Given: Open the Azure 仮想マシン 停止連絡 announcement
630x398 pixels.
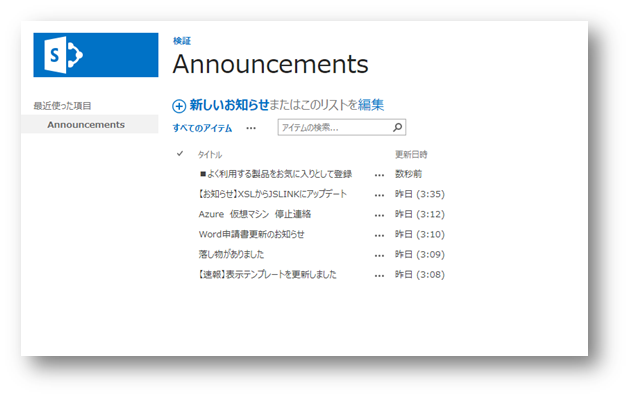Looking at the screenshot, I should pyautogui.click(x=255, y=214).
